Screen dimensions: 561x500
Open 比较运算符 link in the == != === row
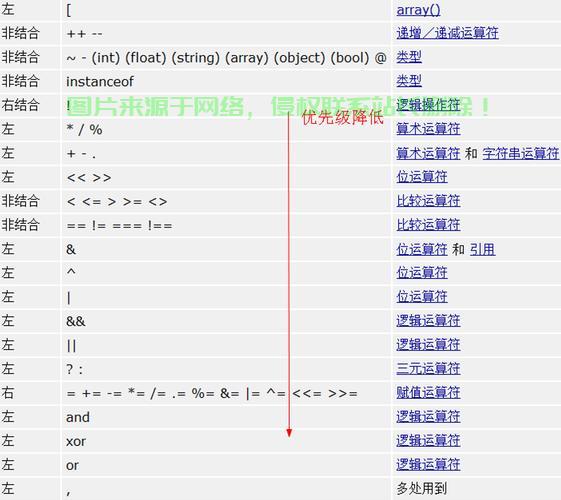coord(428,225)
